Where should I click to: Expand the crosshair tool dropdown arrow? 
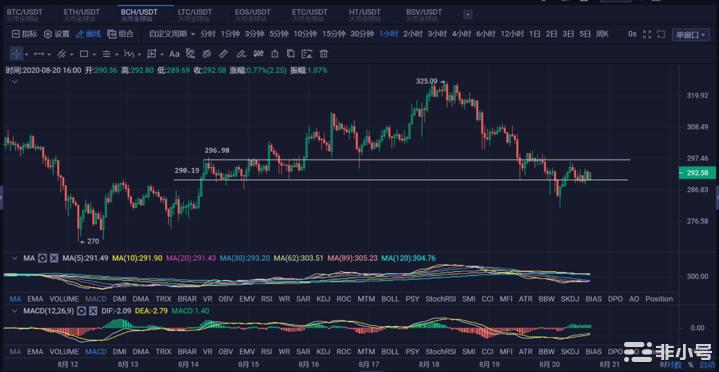click(x=27, y=55)
